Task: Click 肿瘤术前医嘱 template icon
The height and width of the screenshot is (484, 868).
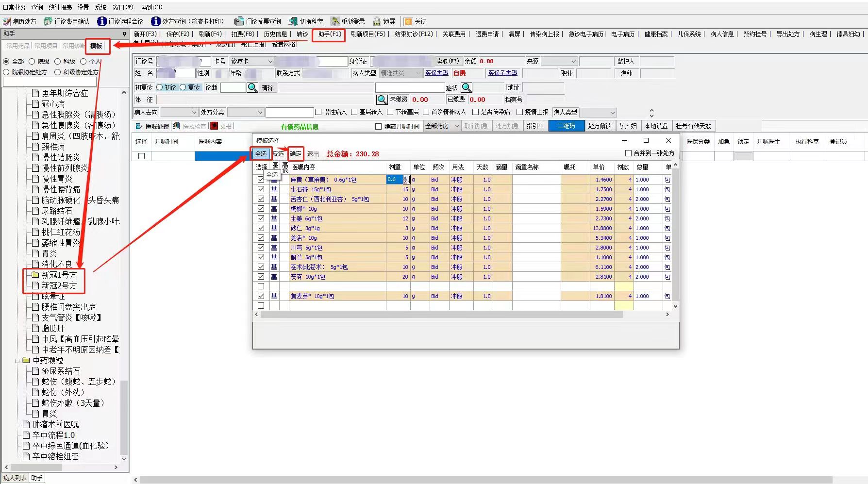Action: coord(26,424)
